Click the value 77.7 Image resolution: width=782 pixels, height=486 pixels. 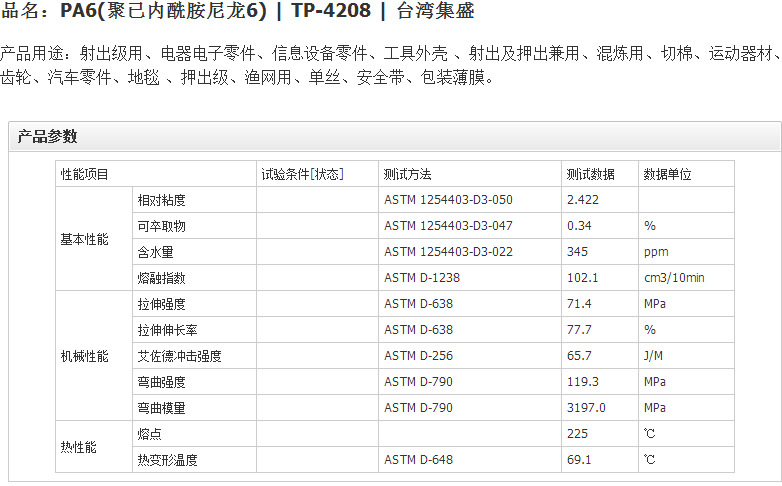(x=579, y=329)
